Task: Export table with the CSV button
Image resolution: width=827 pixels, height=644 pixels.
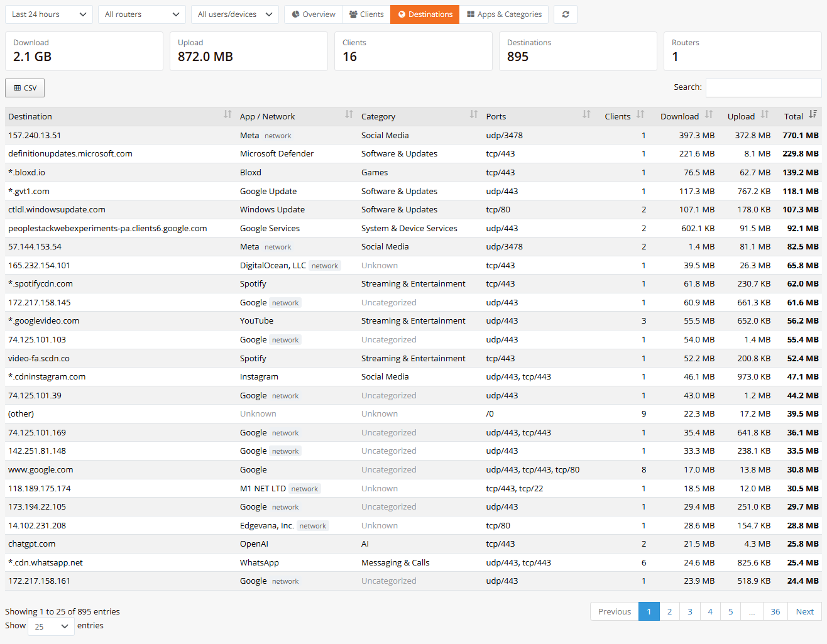Action: click(x=25, y=88)
